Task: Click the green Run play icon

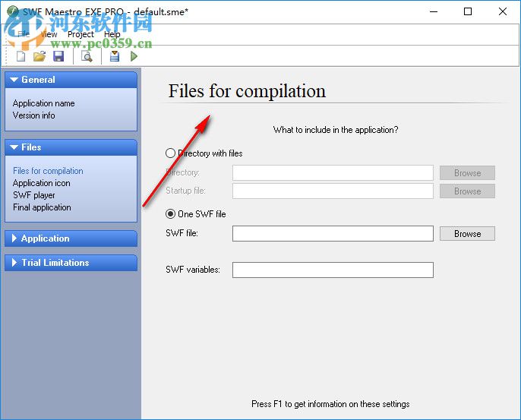Action: click(x=134, y=56)
